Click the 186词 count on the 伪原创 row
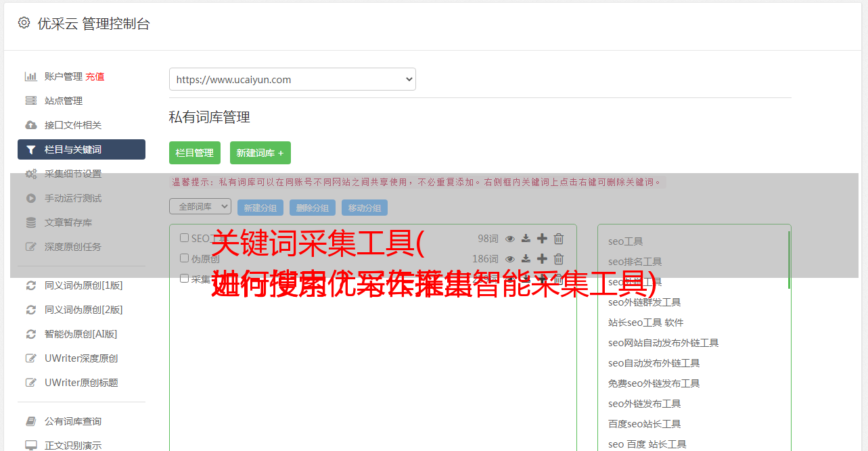868x451 pixels. (485, 259)
